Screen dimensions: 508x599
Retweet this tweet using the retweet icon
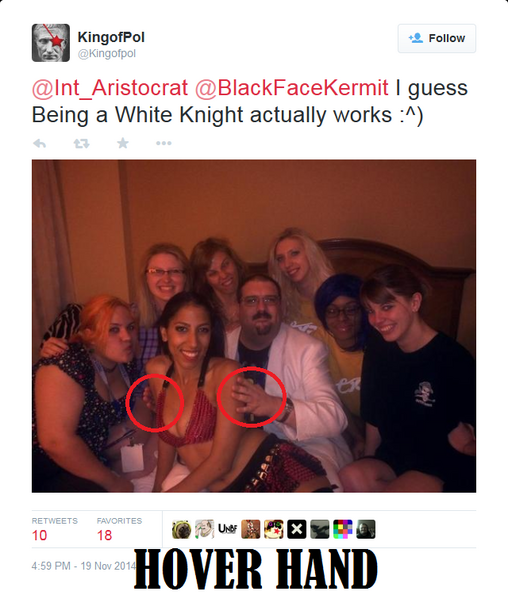pyautogui.click(x=81, y=144)
